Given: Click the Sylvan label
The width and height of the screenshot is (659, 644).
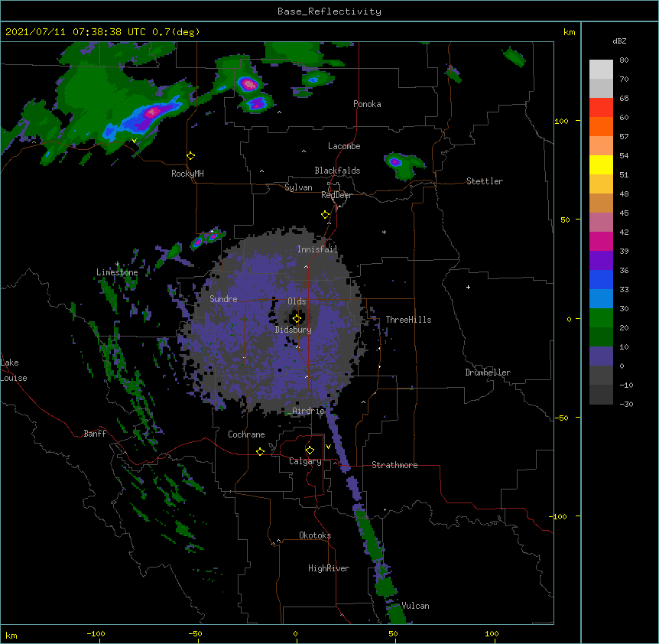Looking at the screenshot, I should coord(298,187).
